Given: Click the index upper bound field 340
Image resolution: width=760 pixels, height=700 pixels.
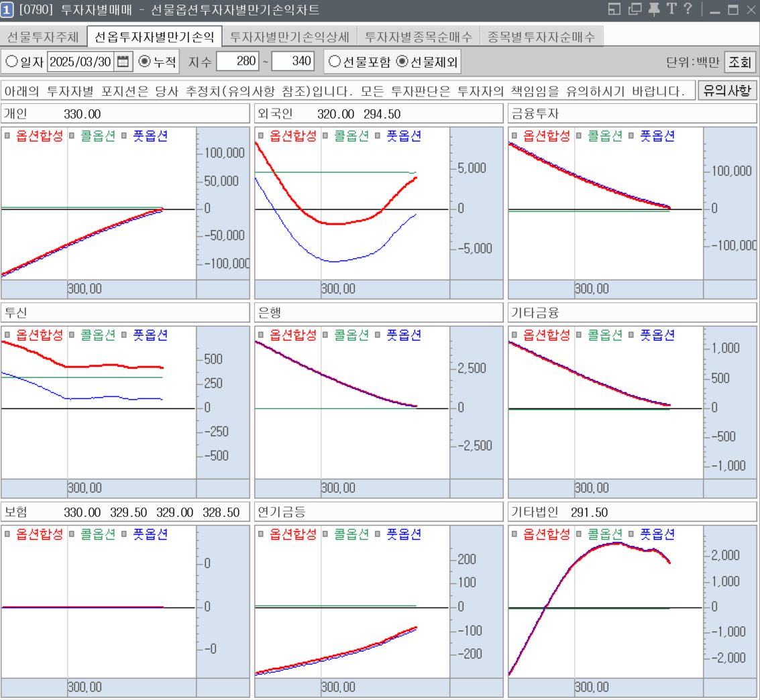Looking at the screenshot, I should (293, 62).
